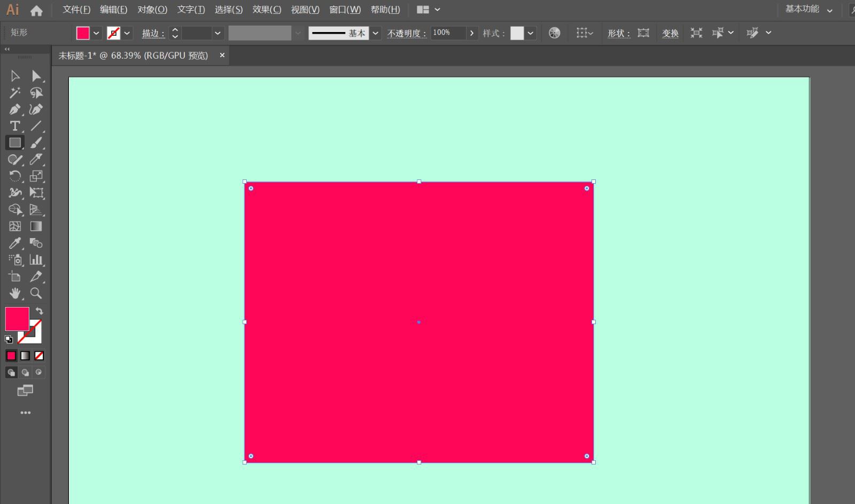Open the 样式 graphic style dropdown
Viewport: 855px width, 504px height.
(x=530, y=33)
